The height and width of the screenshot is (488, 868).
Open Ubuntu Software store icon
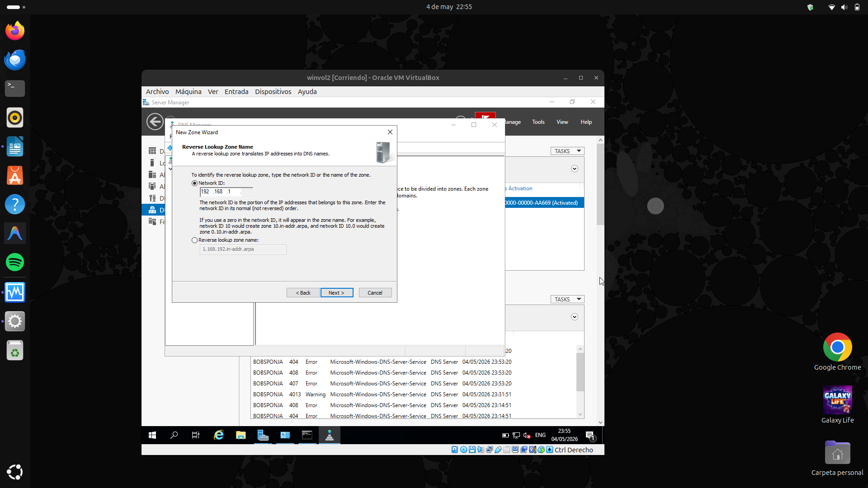click(x=15, y=175)
